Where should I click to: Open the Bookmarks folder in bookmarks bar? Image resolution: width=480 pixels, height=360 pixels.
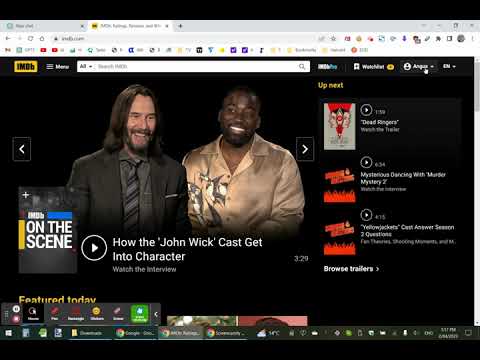(302, 50)
